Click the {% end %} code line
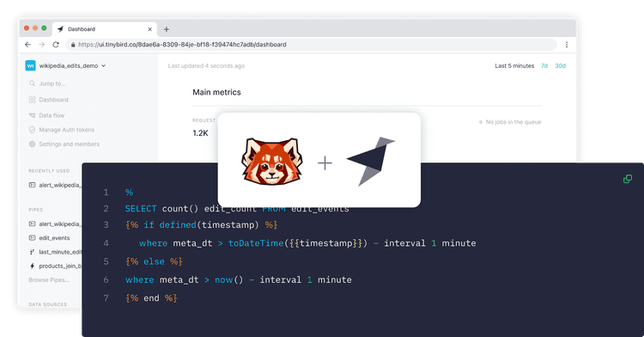 tap(151, 298)
